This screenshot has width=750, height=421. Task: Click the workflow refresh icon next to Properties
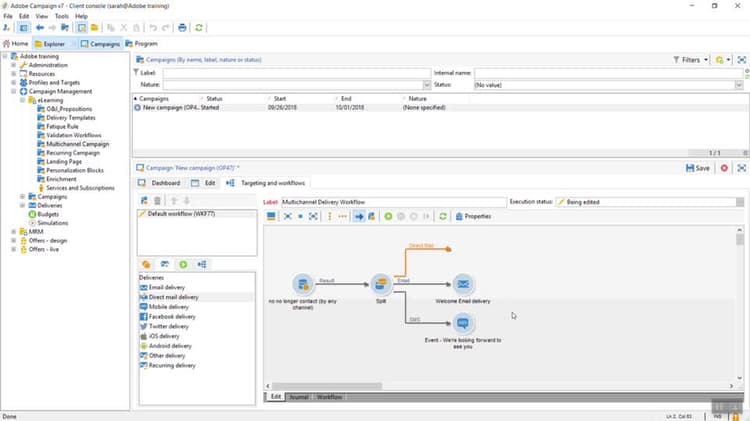[443, 217]
